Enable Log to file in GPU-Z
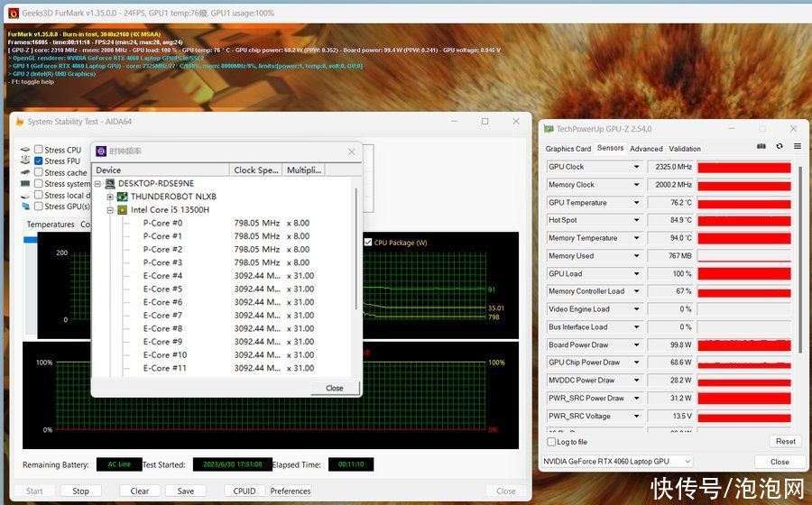The width and height of the screenshot is (812, 505). click(x=551, y=442)
